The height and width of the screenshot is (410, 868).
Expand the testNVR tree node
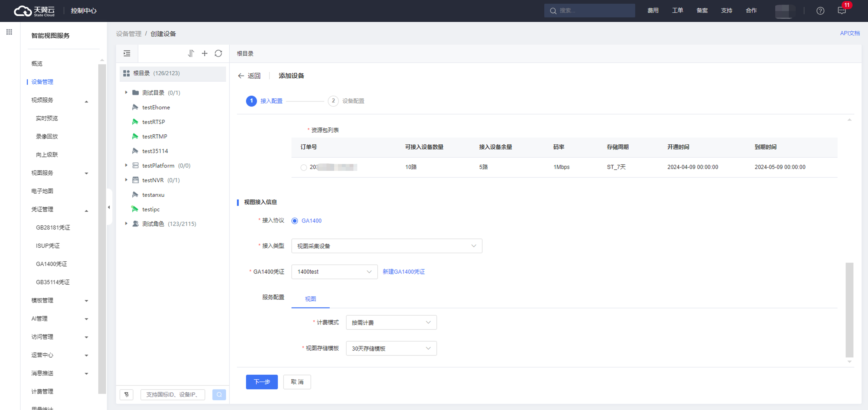pos(126,180)
